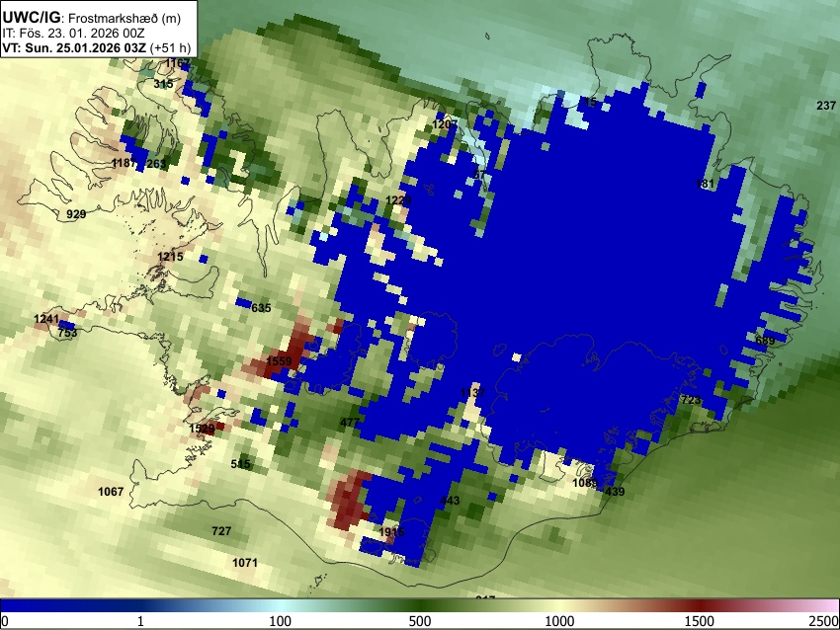Select the Frostmarkshæð (m) parameter text
Screen dimensions: 840x630
click(125, 18)
